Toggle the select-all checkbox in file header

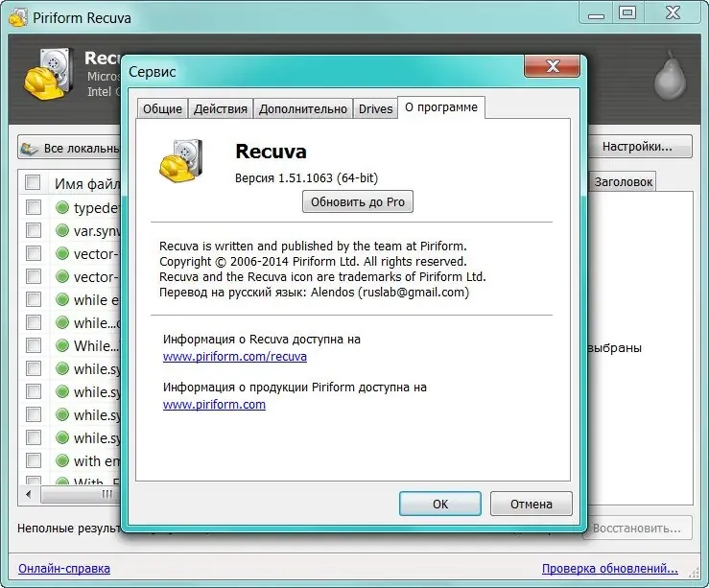pos(33,182)
